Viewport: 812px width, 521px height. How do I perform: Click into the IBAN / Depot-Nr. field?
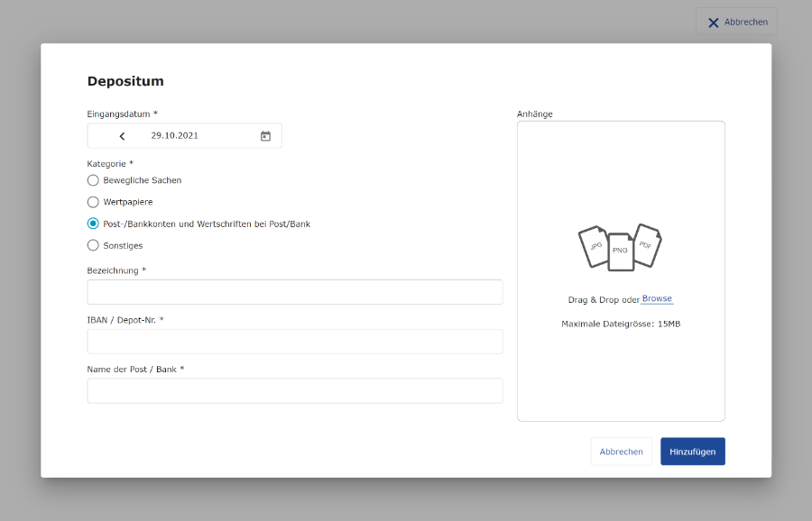295,342
